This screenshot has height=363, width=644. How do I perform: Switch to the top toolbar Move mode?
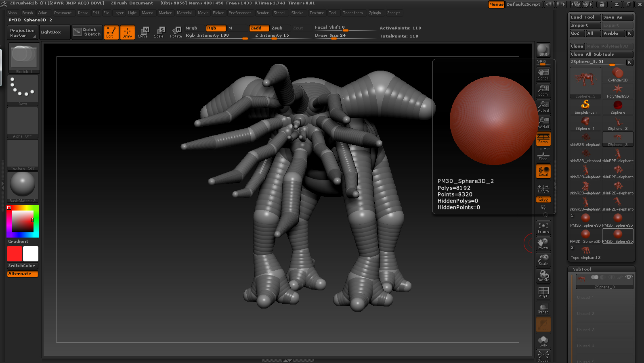click(x=143, y=32)
